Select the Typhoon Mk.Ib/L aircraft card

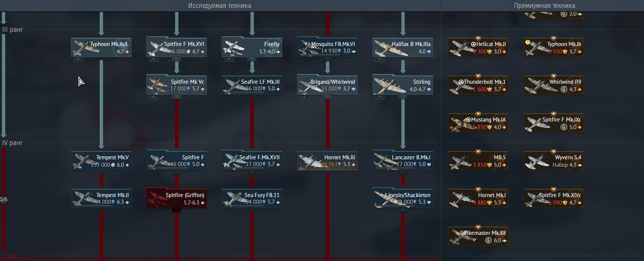pyautogui.click(x=101, y=47)
